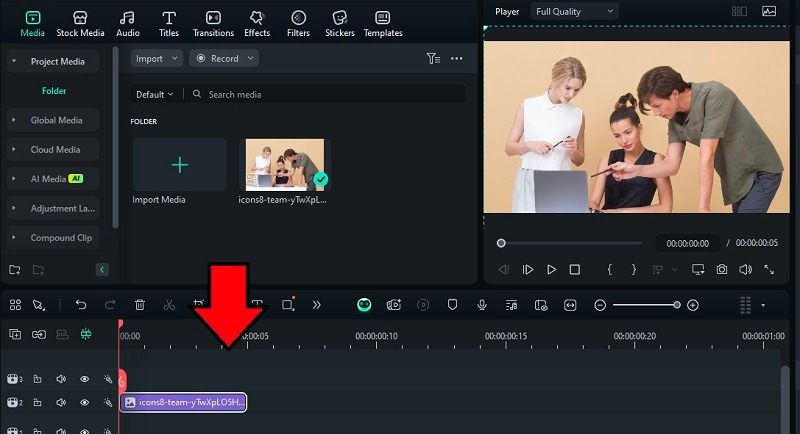Open the Filters tab
The image size is (800, 434).
pos(298,24)
